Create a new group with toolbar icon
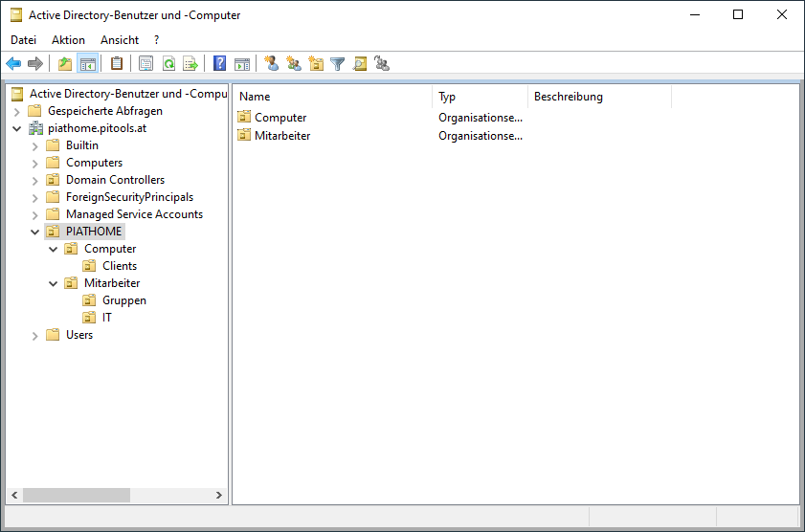 point(294,64)
